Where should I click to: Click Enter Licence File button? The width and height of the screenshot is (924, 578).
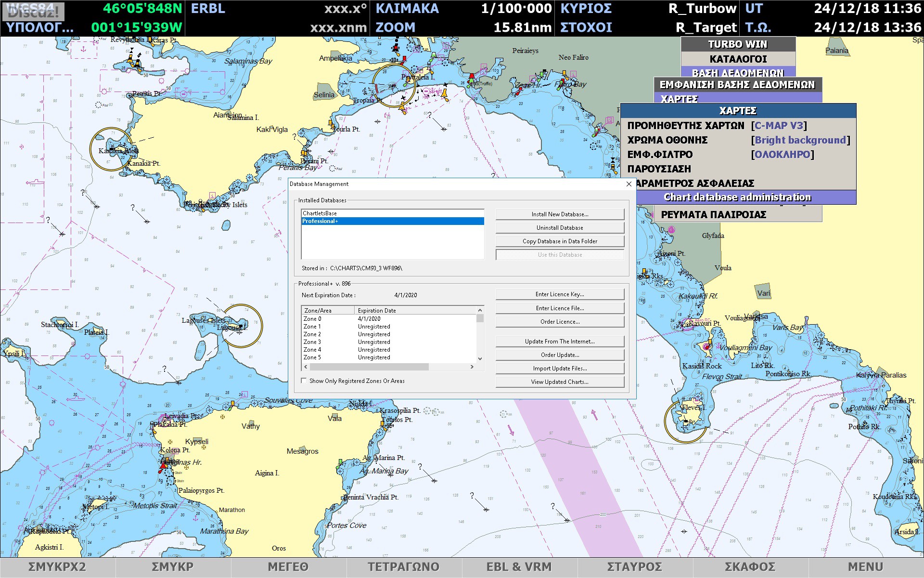pos(560,308)
